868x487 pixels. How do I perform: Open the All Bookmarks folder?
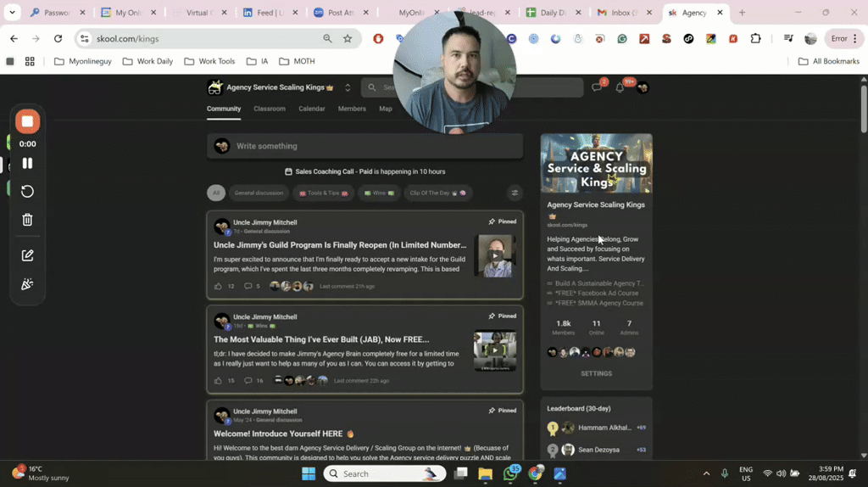829,61
